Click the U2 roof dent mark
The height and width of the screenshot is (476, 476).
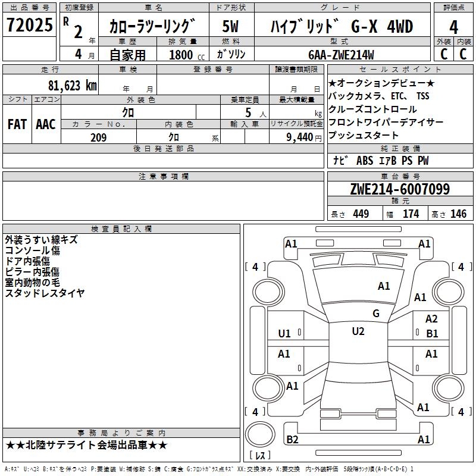click(358, 331)
